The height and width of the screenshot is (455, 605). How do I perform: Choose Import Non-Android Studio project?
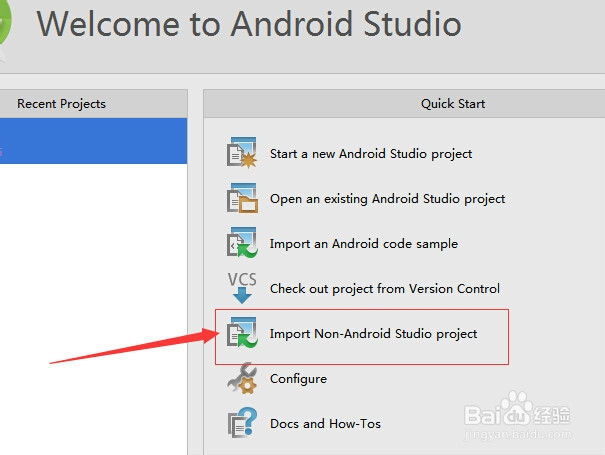(373, 333)
